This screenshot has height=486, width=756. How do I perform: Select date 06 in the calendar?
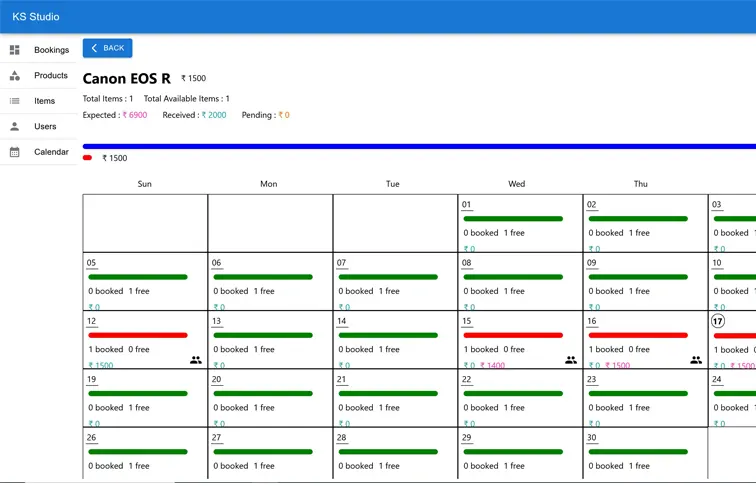(x=216, y=263)
